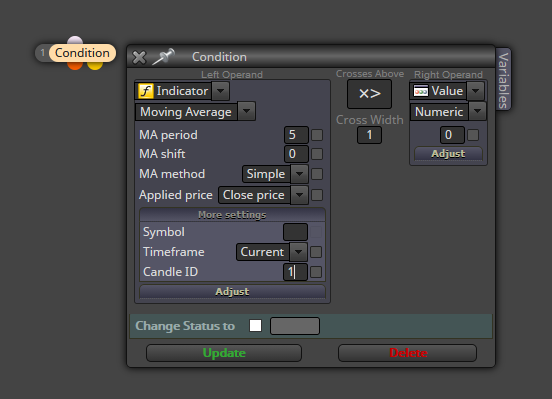
Task: Open the Variables side tab
Action: point(503,80)
